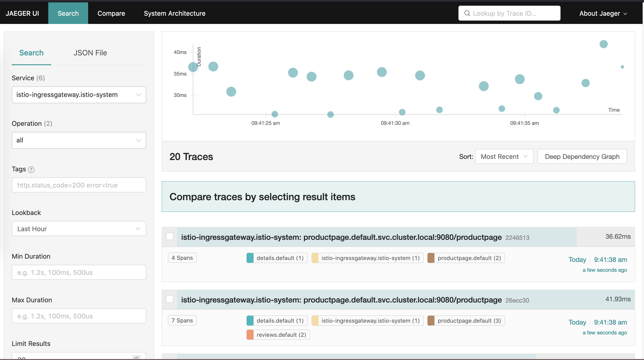This screenshot has width=644, height=360.
Task: Click the About Jaeger chevron icon
Action: pyautogui.click(x=625, y=14)
